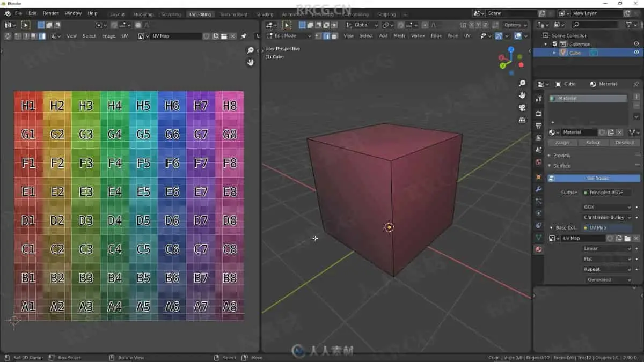
Task: Open the Render properties tab
Action: point(539,114)
